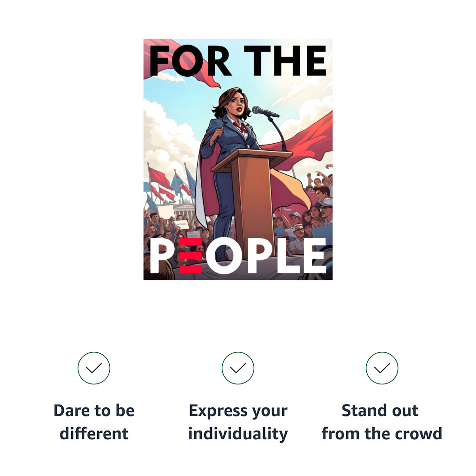This screenshot has height=476, width=476.
Task: Select the "Stand out from the crowd" text
Action: (x=382, y=422)
